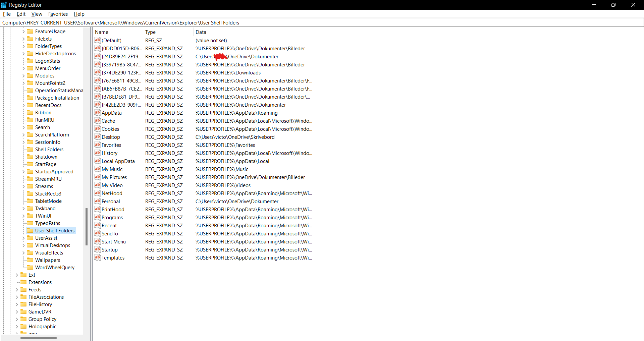Screen dimensions: 644x341
Task: Open the View menu
Action: coord(37,14)
